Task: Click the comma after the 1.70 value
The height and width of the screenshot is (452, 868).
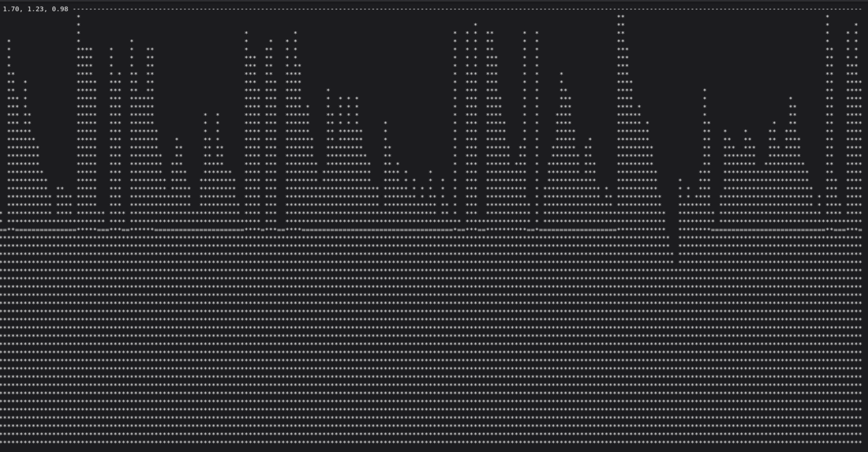Action: pyautogui.click(x=21, y=10)
